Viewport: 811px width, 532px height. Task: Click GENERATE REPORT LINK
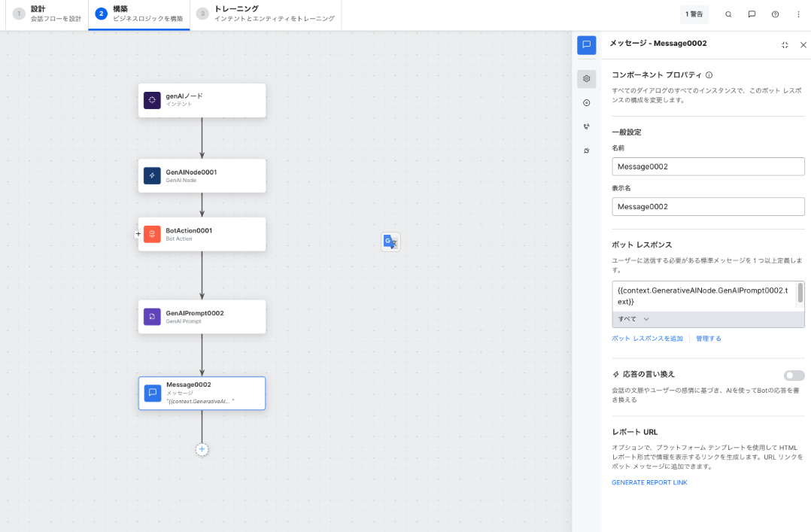649,482
